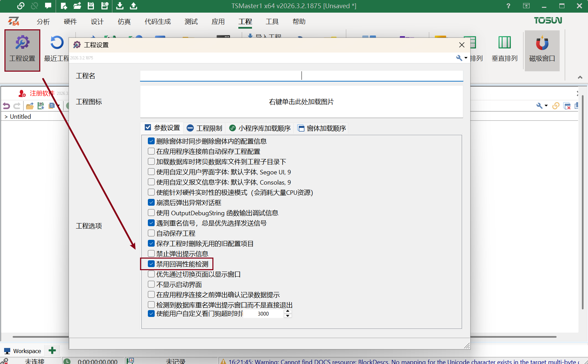Click the 垂直排列 vertical arrange icon

[504, 49]
